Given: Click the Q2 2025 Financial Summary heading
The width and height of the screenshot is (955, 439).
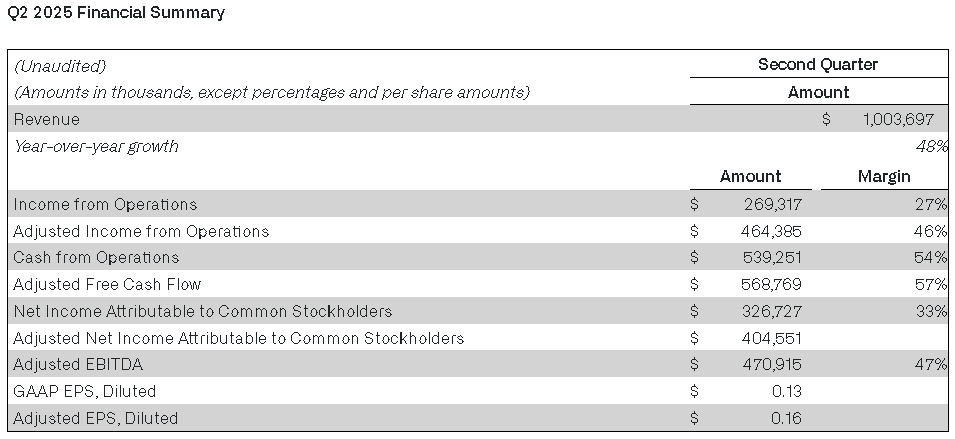Looking at the screenshot, I should coord(116,13).
